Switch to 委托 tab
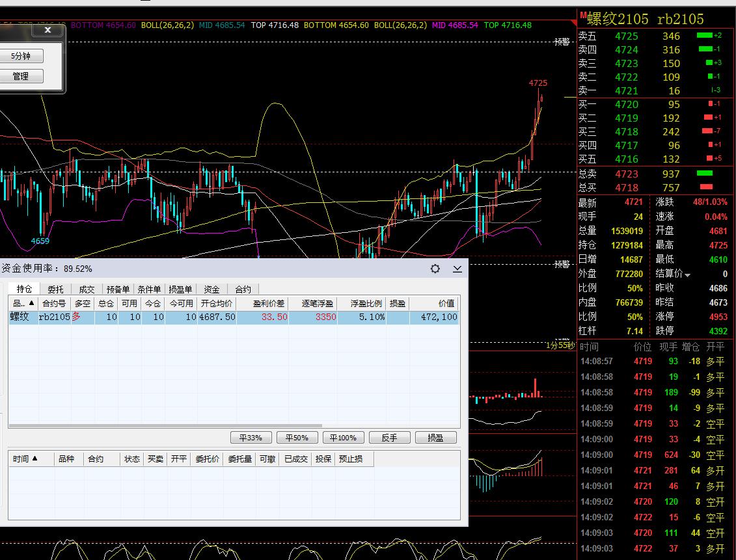 click(x=55, y=289)
